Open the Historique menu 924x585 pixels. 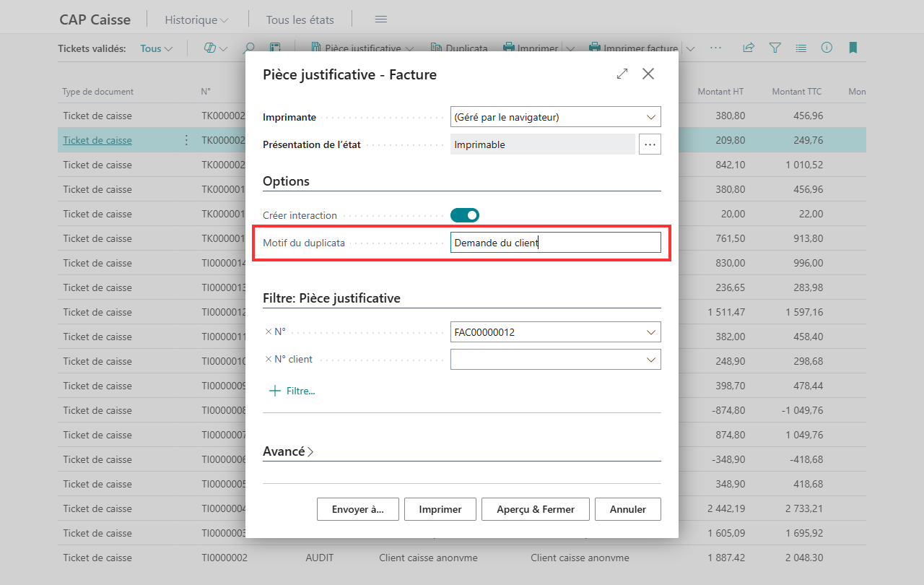coord(196,19)
